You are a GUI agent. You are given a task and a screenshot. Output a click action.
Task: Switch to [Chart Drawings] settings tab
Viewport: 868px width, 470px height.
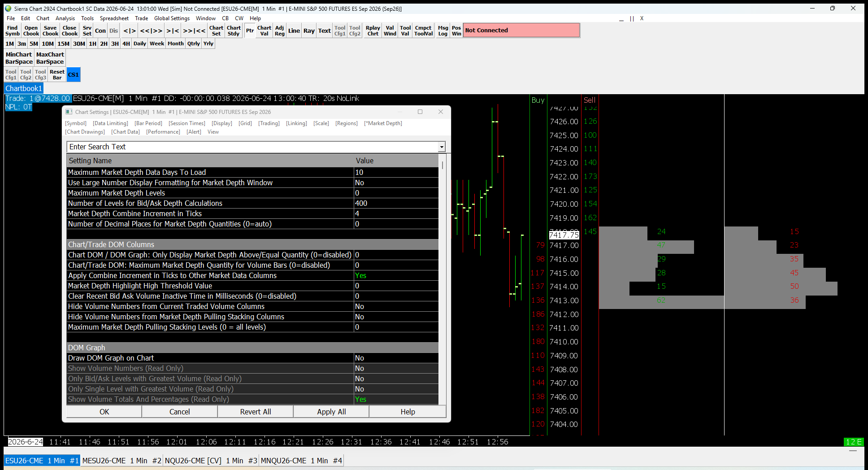(x=85, y=132)
